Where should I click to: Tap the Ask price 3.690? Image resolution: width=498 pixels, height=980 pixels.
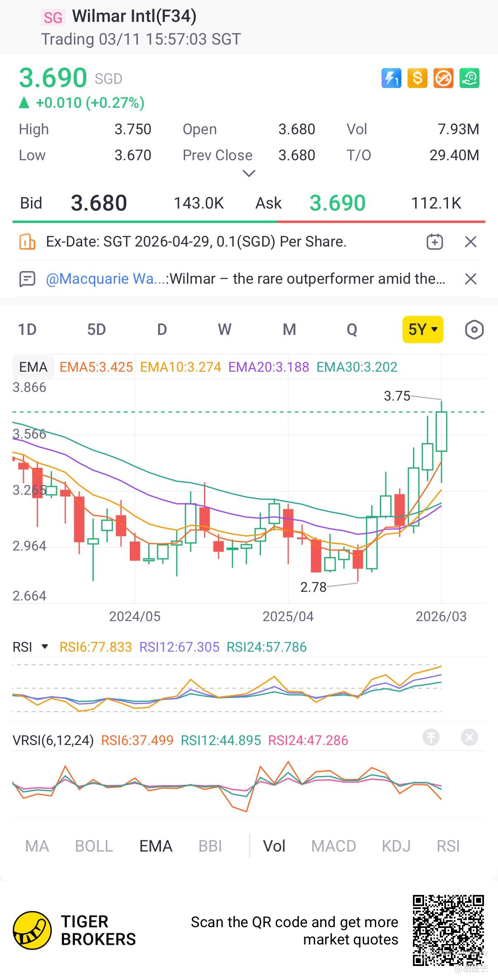coord(338,203)
